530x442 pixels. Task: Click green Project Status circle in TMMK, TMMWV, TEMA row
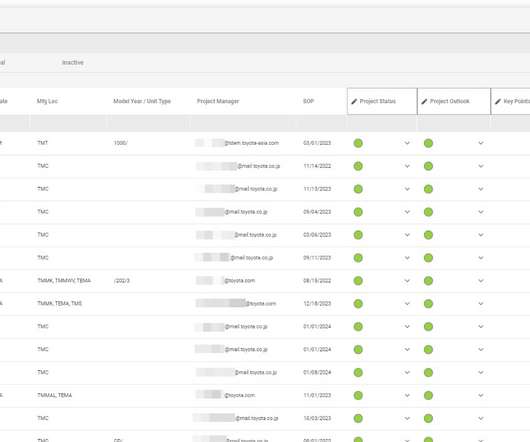click(358, 281)
